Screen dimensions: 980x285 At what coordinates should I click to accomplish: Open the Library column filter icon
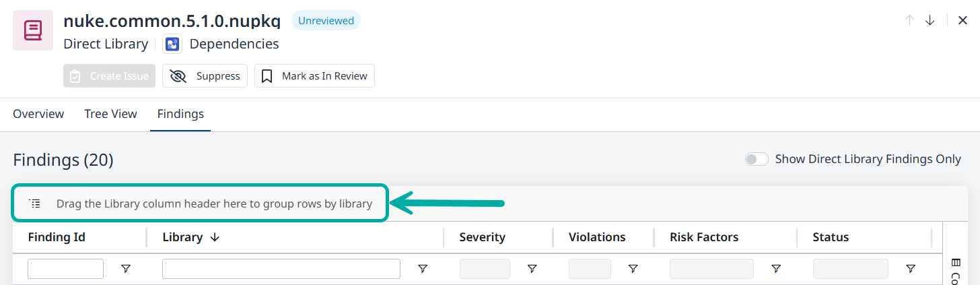point(423,269)
